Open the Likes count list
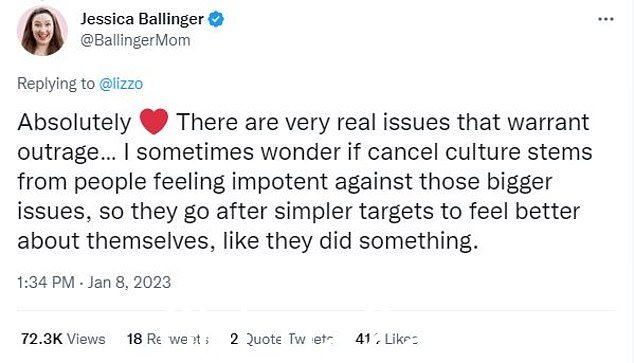This screenshot has height=363, width=634. [x=387, y=339]
